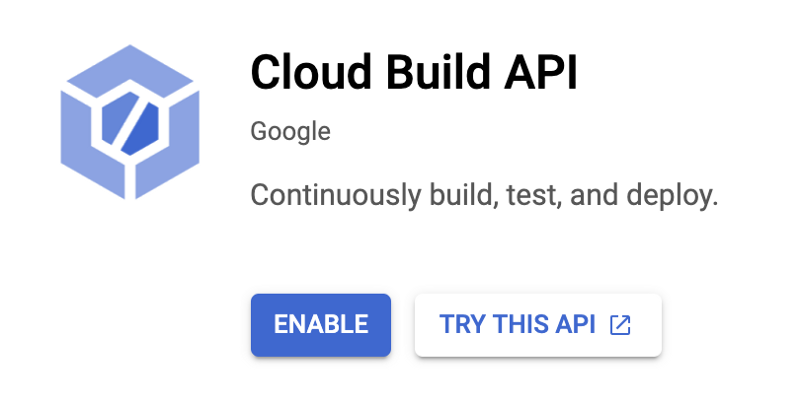This screenshot has width=800, height=402.
Task: Click the external link icon on Try This API
Action: coord(620,325)
